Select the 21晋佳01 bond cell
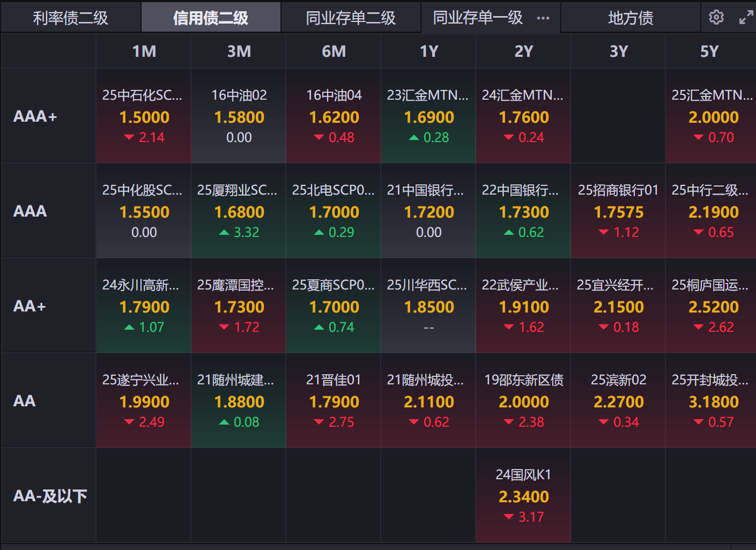Viewport: 756px width, 550px height. pyautogui.click(x=333, y=400)
